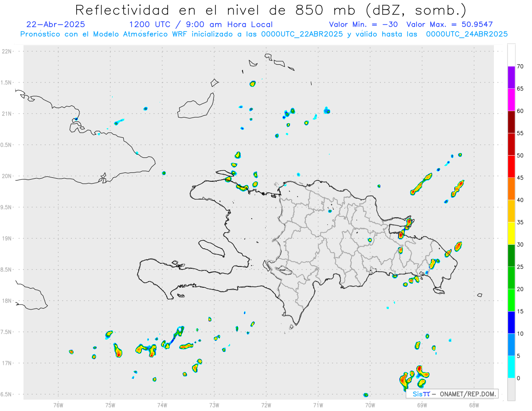Click the purple 65-70 dBZ colorbar segment
Screen dimensions: 532x411
coord(511,78)
